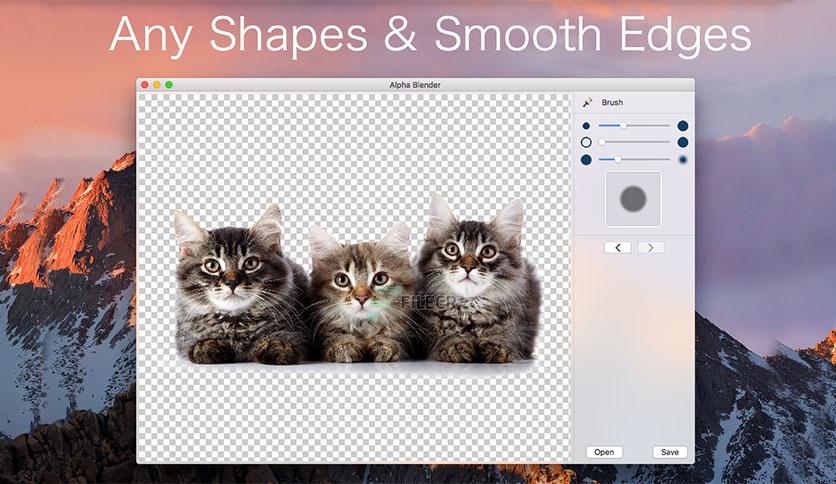Click the edge softness slider knob

617,159
